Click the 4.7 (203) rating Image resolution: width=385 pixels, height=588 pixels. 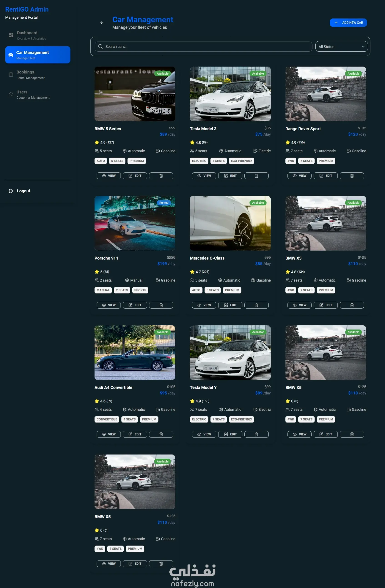(x=200, y=272)
